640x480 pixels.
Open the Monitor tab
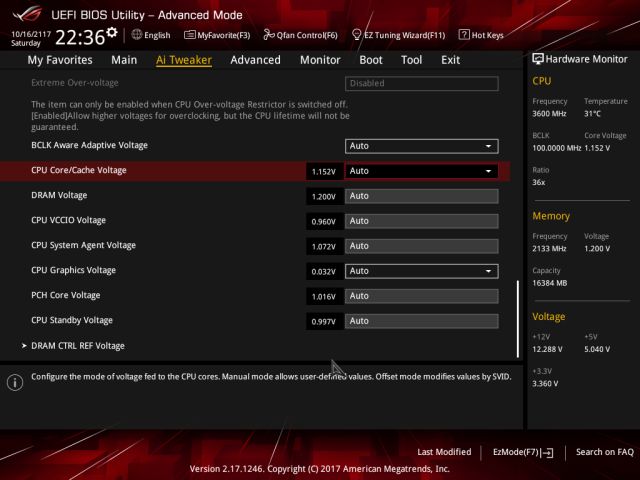pyautogui.click(x=320, y=60)
